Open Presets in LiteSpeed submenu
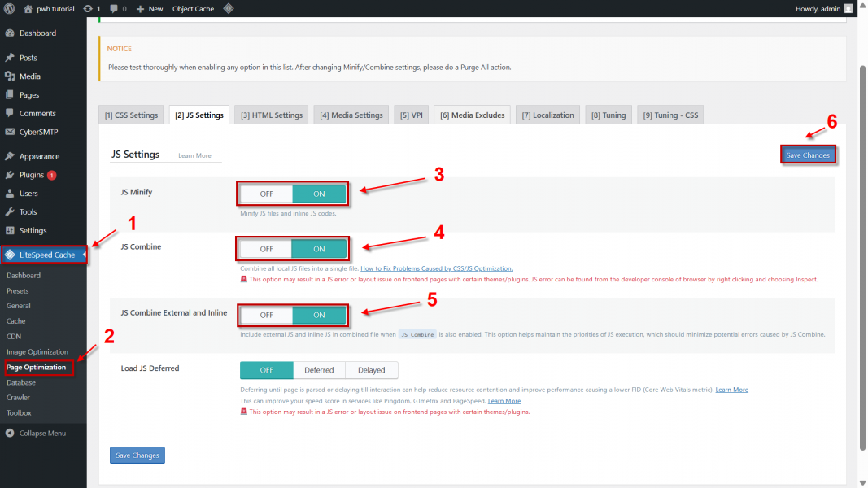Viewport: 868px width, 488px height. click(17, 290)
